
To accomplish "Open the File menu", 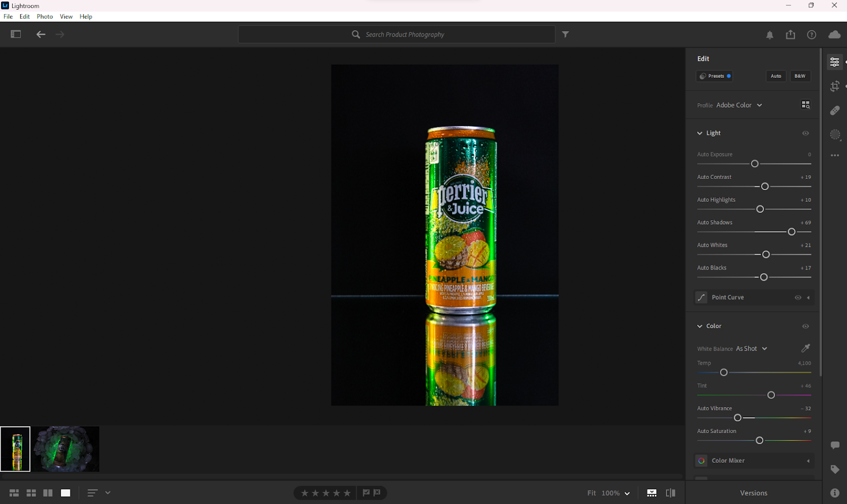I will click(x=8, y=16).
